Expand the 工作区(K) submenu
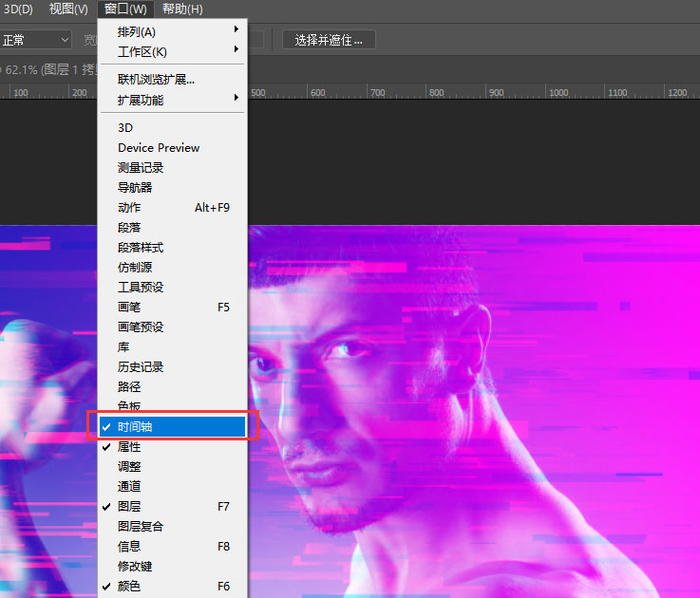Image resolution: width=700 pixels, height=598 pixels. pyautogui.click(x=172, y=52)
